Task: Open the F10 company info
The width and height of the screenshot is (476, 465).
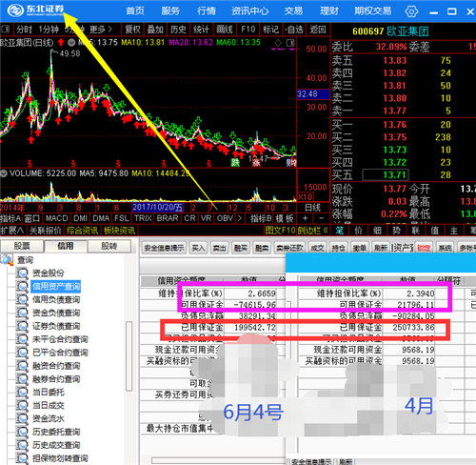Action: (x=248, y=30)
